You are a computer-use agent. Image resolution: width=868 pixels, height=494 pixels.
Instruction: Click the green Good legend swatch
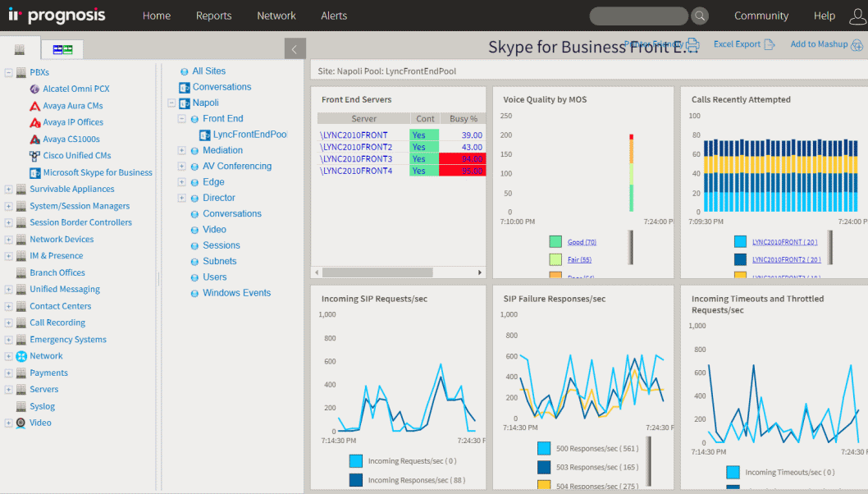tap(555, 242)
